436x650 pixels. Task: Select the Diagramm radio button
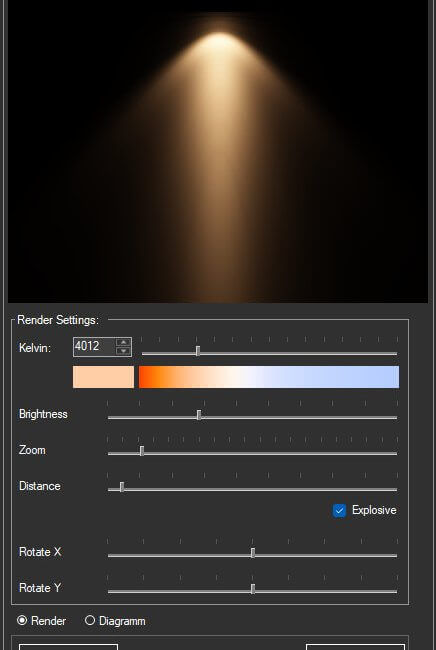tap(90, 621)
